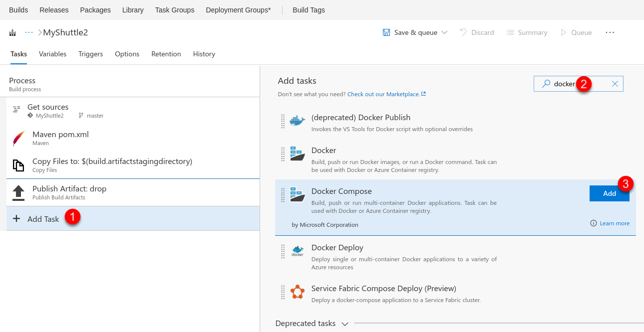The width and height of the screenshot is (644, 332).
Task: Open the Learn more link
Action: coord(615,223)
